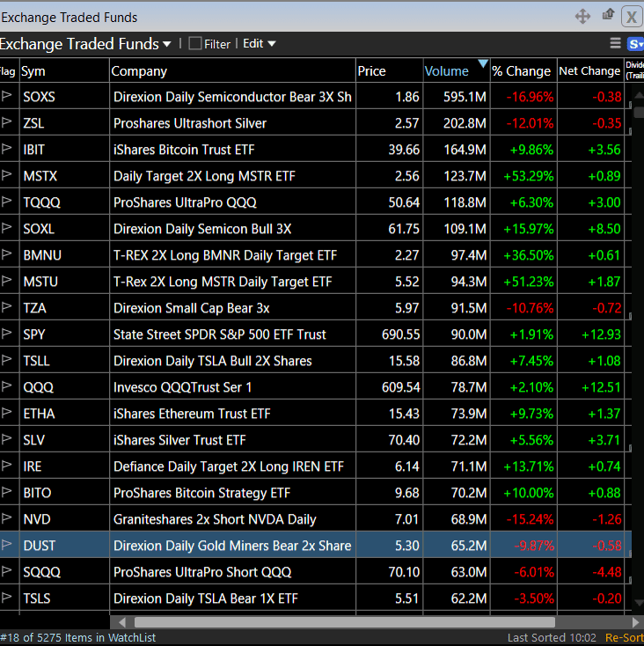Click the 94.3M volume for MSTU
Image resolution: width=644 pixels, height=646 pixels.
(457, 281)
